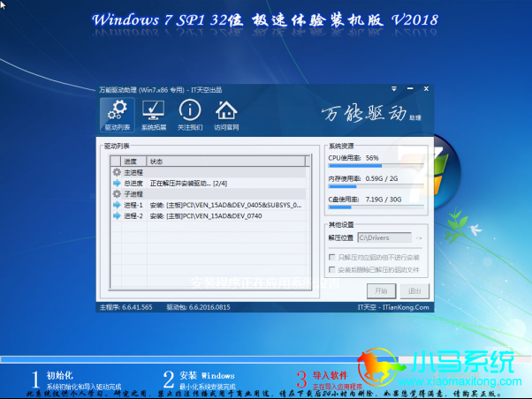Minimize the 万能驱动助理 window
The height and width of the screenshot is (399, 532).
(410, 89)
